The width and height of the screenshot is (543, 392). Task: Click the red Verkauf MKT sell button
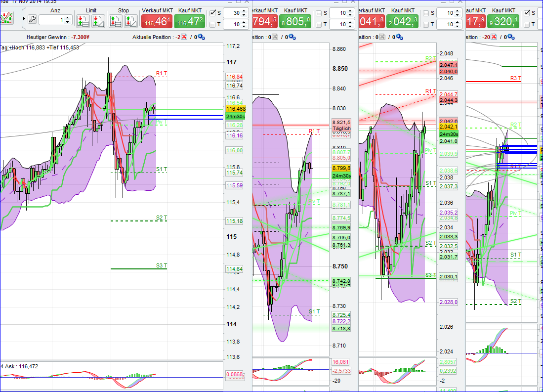coord(157,21)
